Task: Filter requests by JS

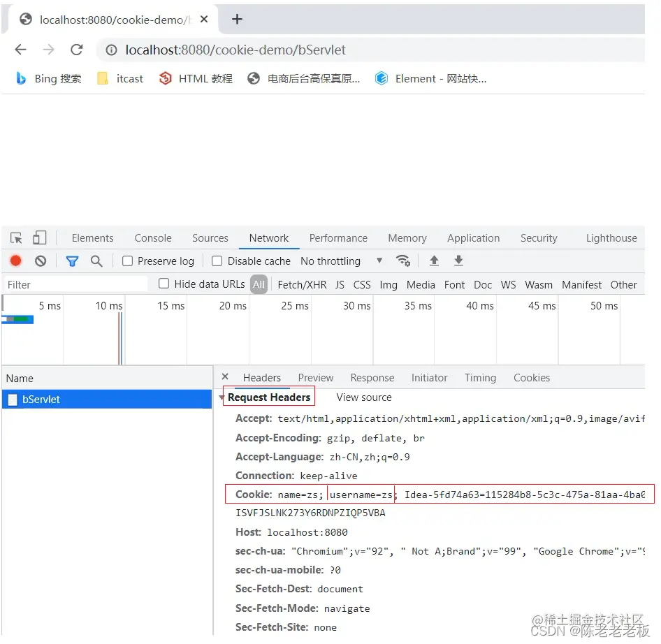Action: (x=340, y=285)
